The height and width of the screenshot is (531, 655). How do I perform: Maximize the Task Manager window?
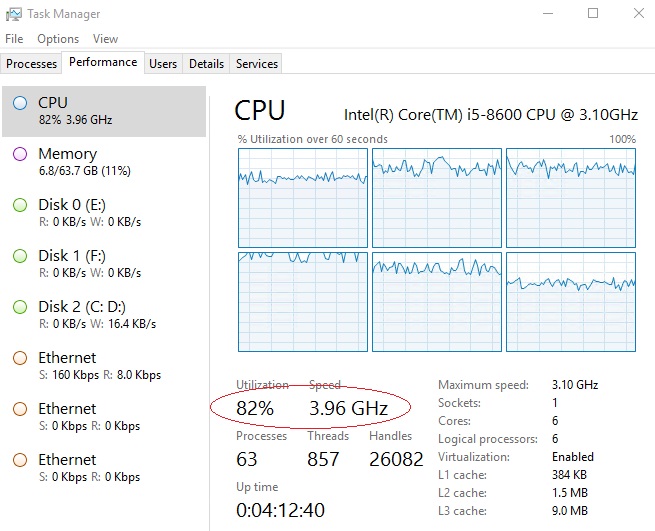593,13
